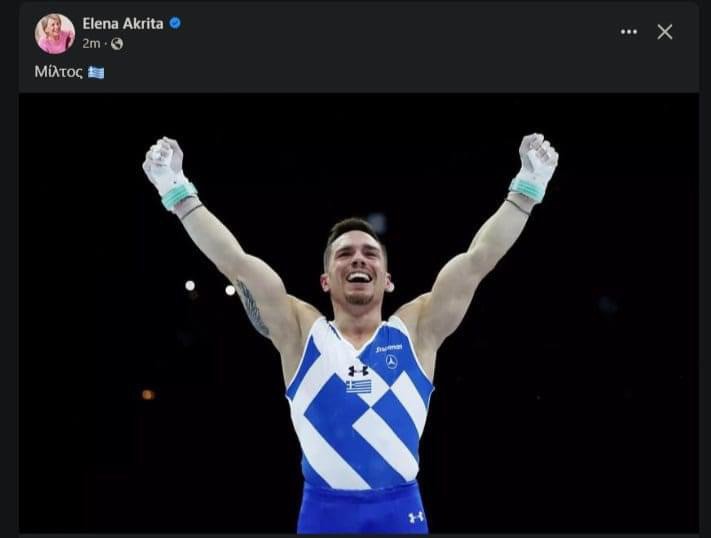
Task: Click Elena Akrita's profile picture
Action: tap(54, 33)
